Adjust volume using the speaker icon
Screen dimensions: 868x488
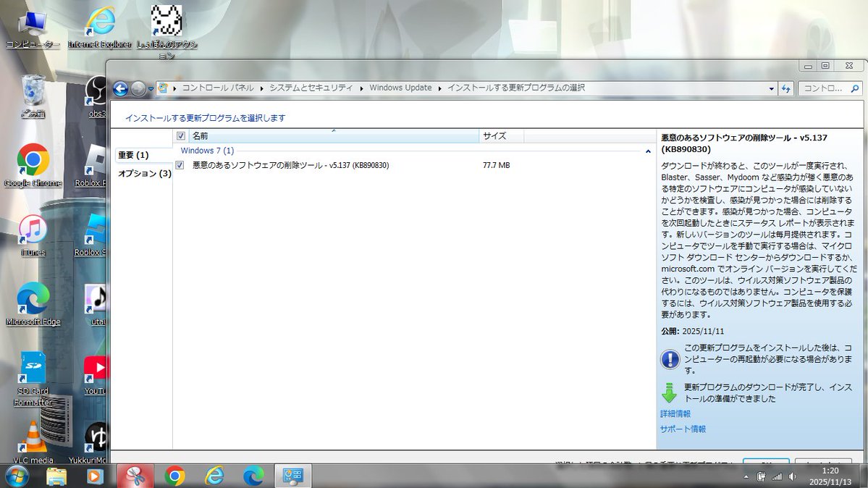point(792,476)
